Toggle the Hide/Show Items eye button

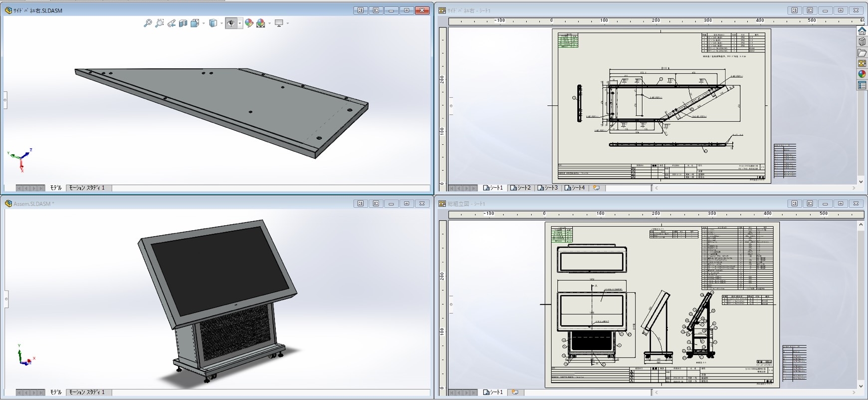(230, 23)
